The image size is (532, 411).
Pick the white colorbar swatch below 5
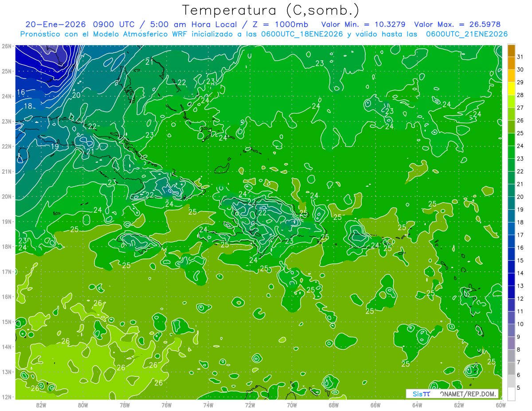[511, 394]
